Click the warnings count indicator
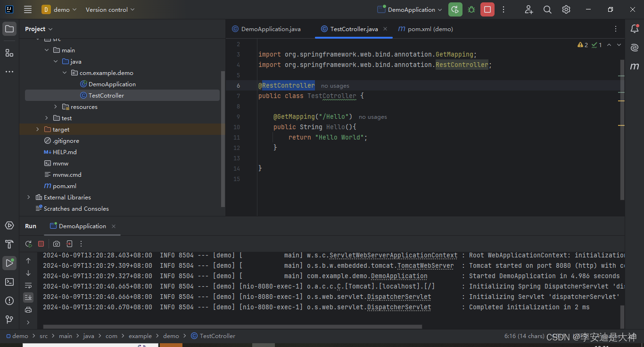This screenshot has height=347, width=644. (583, 45)
